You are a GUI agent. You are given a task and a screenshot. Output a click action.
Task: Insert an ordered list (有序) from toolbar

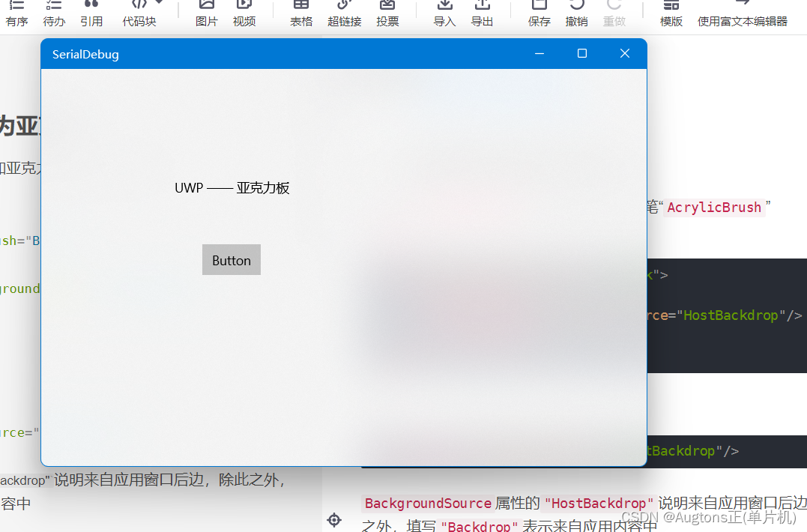click(x=16, y=14)
